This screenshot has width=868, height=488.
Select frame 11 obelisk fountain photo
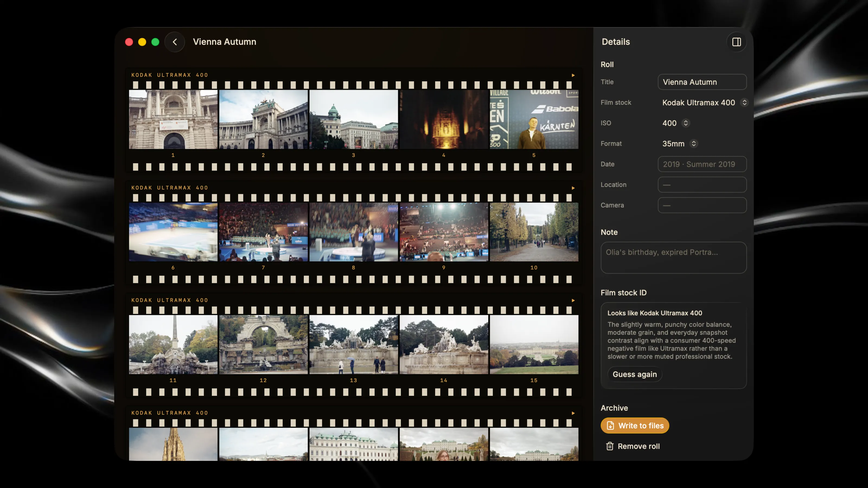coord(173,345)
